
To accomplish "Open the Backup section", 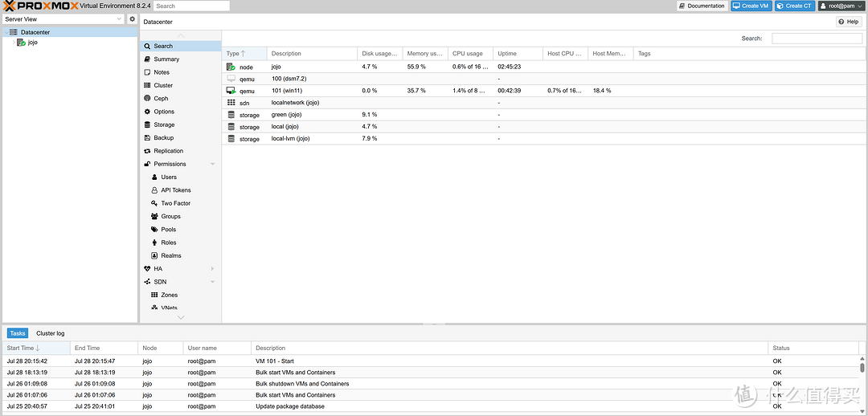I will (163, 138).
